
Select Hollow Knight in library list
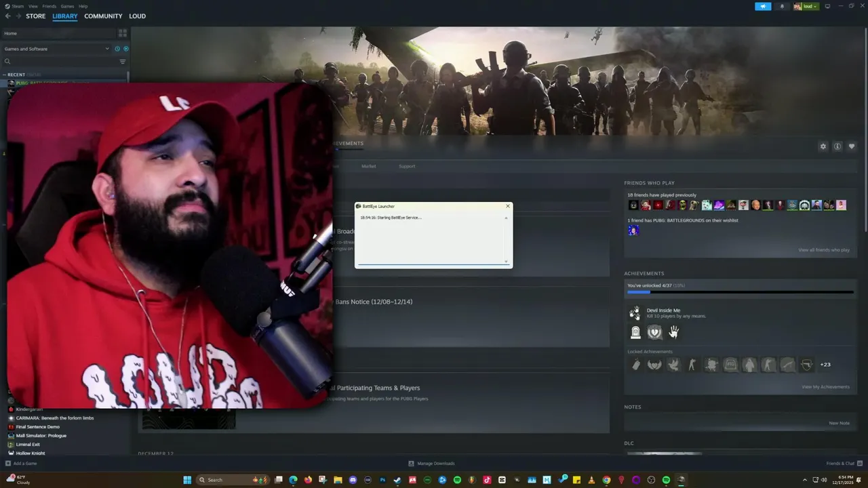(31, 453)
